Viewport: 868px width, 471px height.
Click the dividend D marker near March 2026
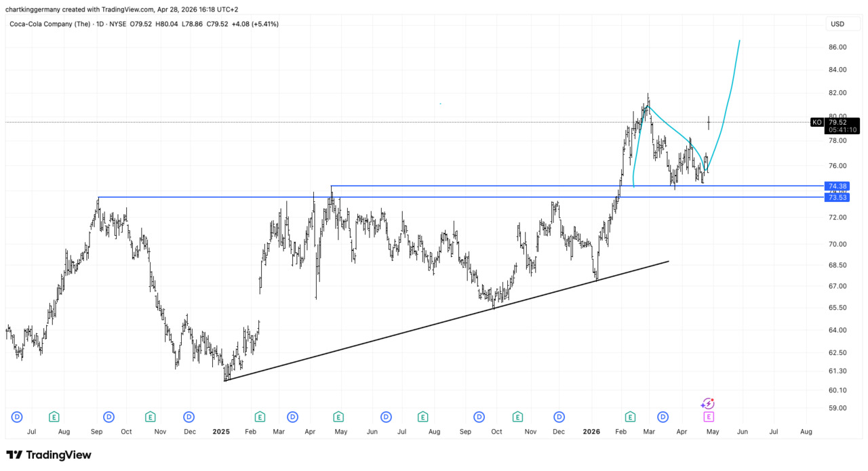pos(663,416)
